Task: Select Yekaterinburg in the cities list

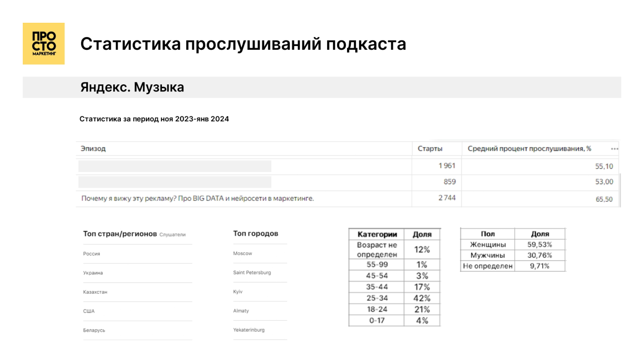Action: (x=249, y=330)
